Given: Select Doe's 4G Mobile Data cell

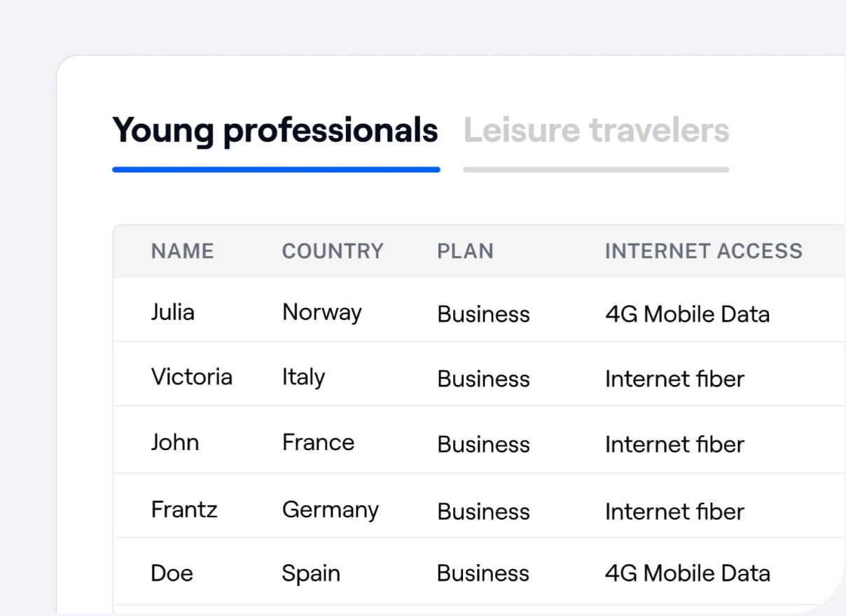Looking at the screenshot, I should [687, 574].
